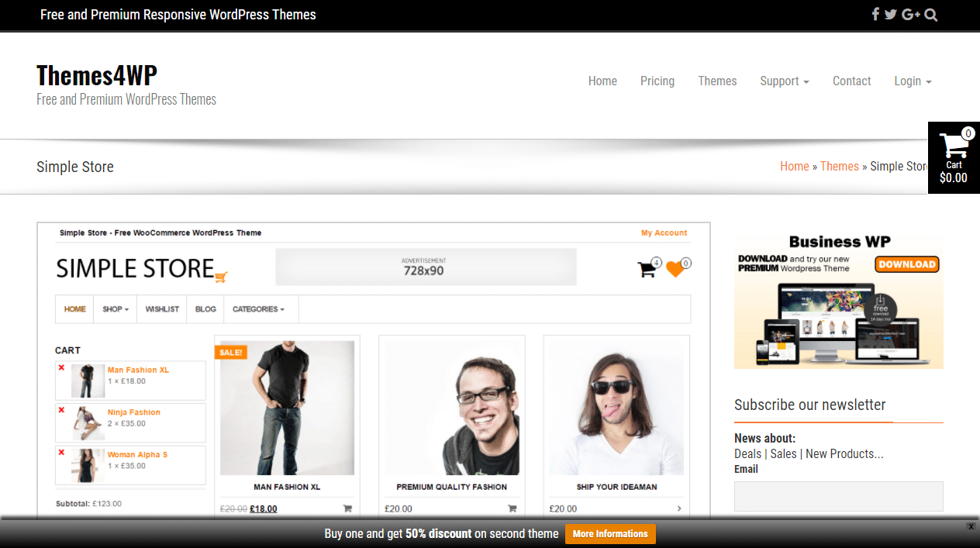
Task: Go to Home in main navigation
Action: tap(602, 81)
